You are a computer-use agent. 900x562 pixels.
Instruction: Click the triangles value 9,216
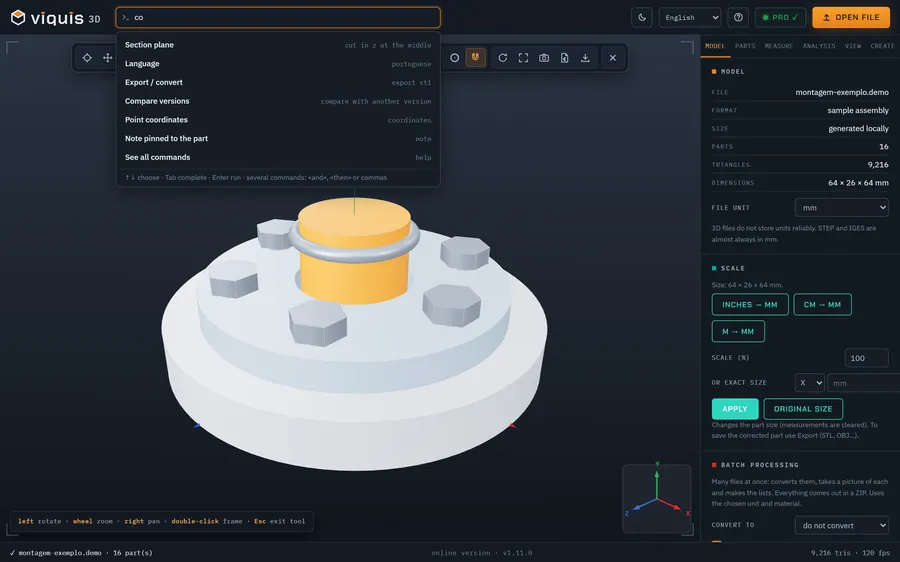tap(878, 165)
